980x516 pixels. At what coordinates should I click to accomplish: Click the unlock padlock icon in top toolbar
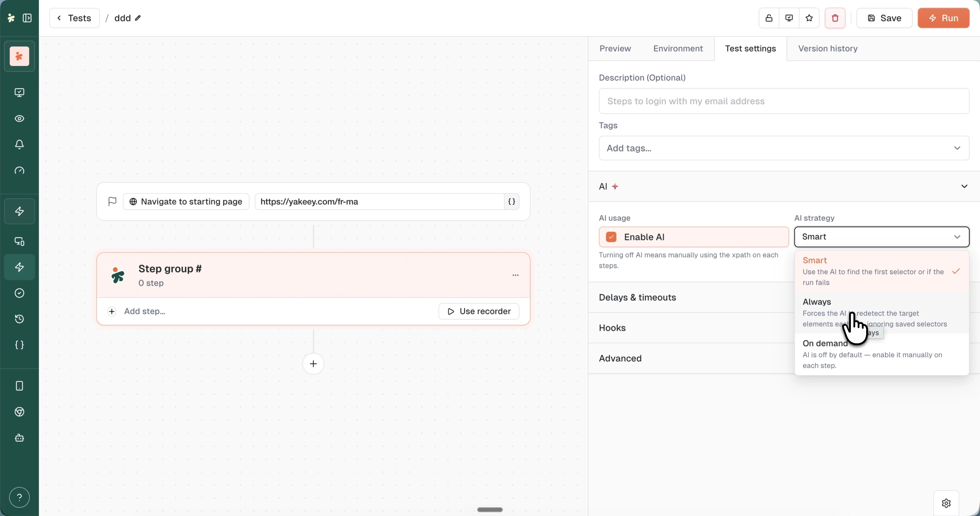pos(769,18)
